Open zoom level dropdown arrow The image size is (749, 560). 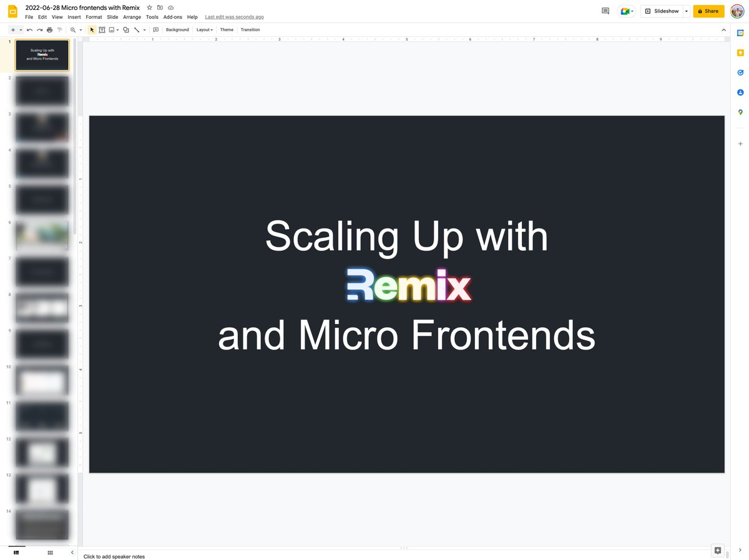coord(81,30)
